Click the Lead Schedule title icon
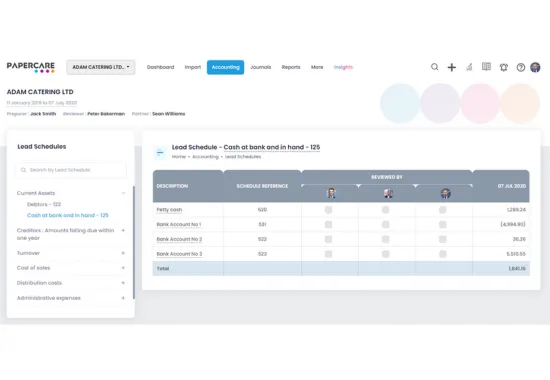Viewport: 550px width, 380px height. [160, 153]
